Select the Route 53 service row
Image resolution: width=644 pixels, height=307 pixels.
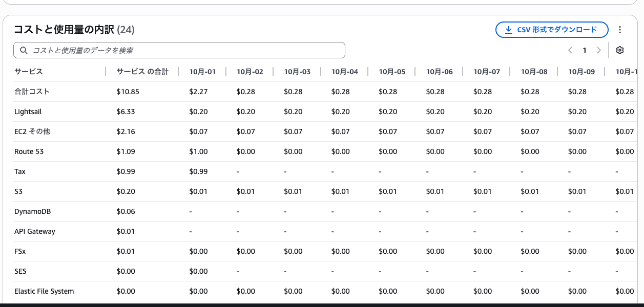(x=322, y=151)
